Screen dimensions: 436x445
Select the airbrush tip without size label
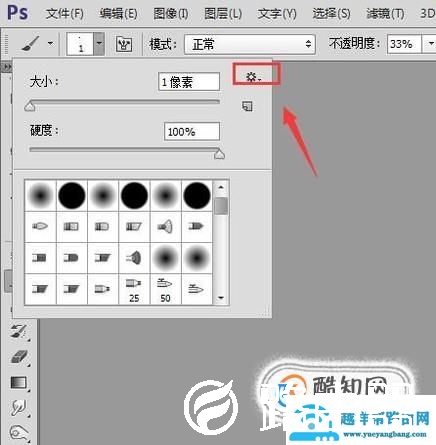tap(196, 288)
